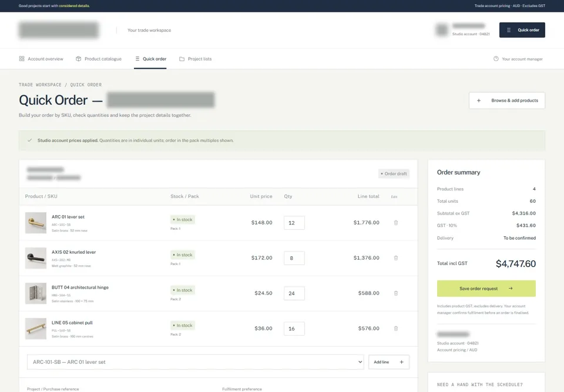Click the Product / SKU column header
Screen dimensions: 564x392
(41, 196)
